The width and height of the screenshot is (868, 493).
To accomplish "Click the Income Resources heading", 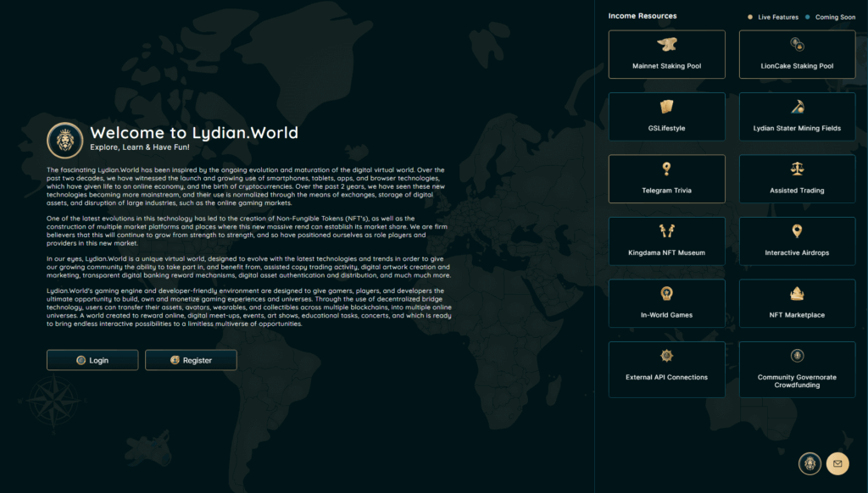I will [643, 16].
